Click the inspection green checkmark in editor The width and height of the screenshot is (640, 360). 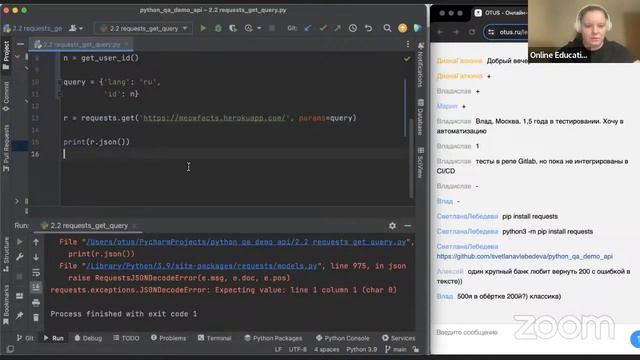(x=407, y=59)
